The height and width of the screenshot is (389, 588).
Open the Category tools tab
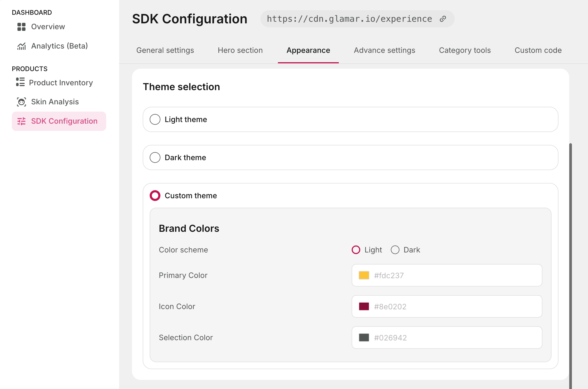coord(465,50)
